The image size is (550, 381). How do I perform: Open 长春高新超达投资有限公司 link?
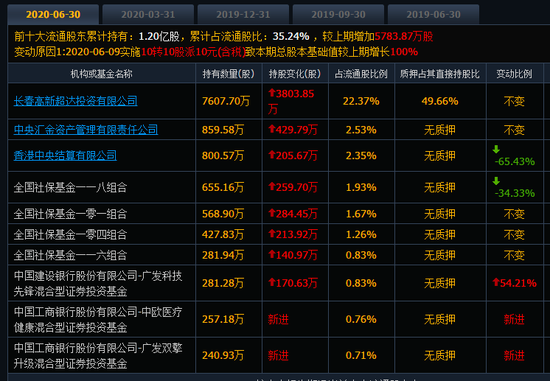75,101
